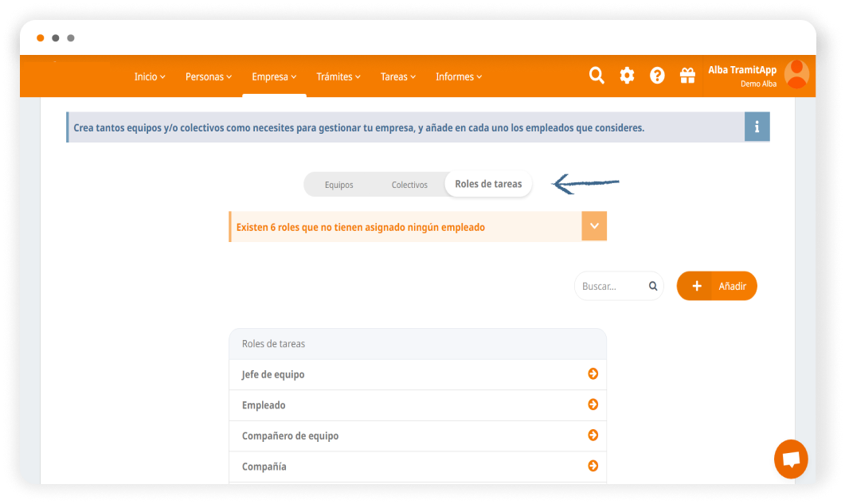Image resolution: width=845 pixels, height=504 pixels.
Task: Open the chat support bubble
Action: [791, 459]
